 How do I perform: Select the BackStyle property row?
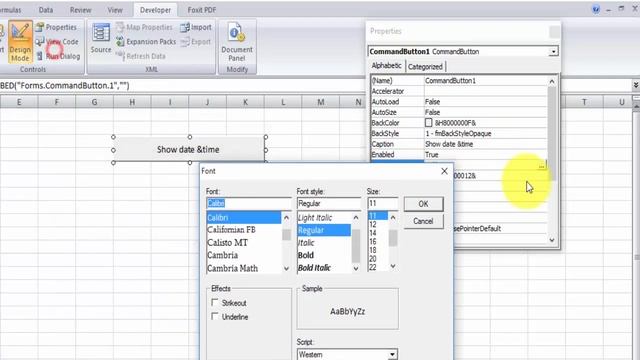click(459, 133)
